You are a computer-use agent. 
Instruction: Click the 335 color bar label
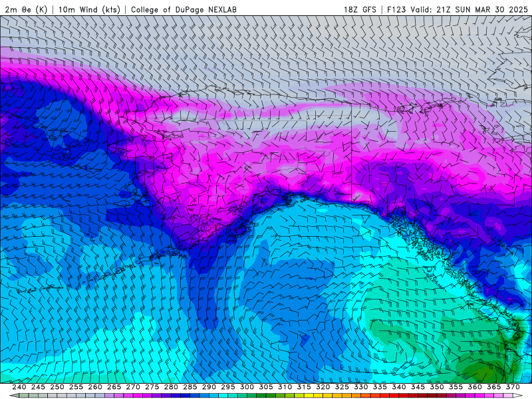pyautogui.click(x=380, y=387)
